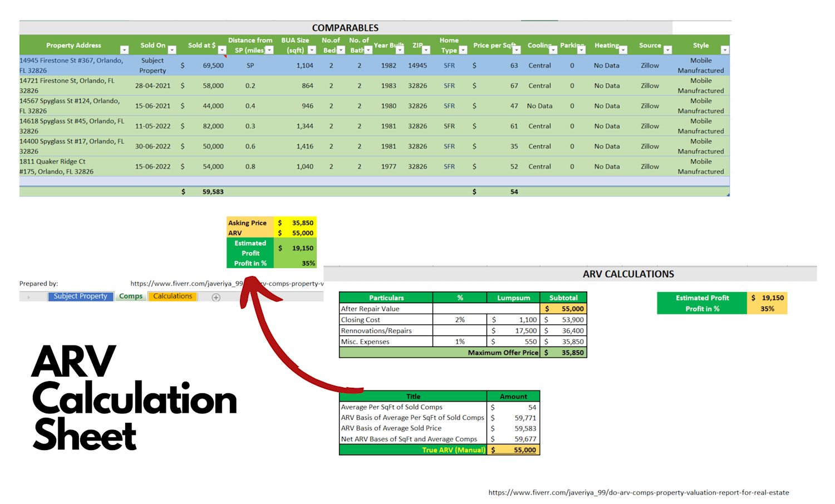
Task: Switch to the Comps sheet tab
Action: (x=131, y=297)
